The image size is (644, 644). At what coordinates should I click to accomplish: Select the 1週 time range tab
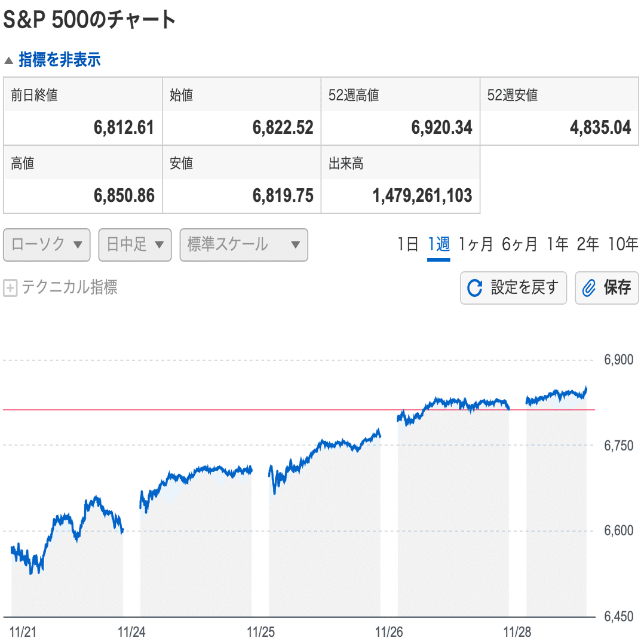[x=438, y=244]
